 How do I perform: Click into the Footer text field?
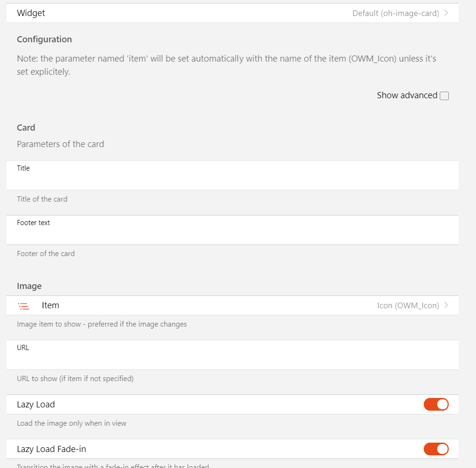tap(232, 234)
